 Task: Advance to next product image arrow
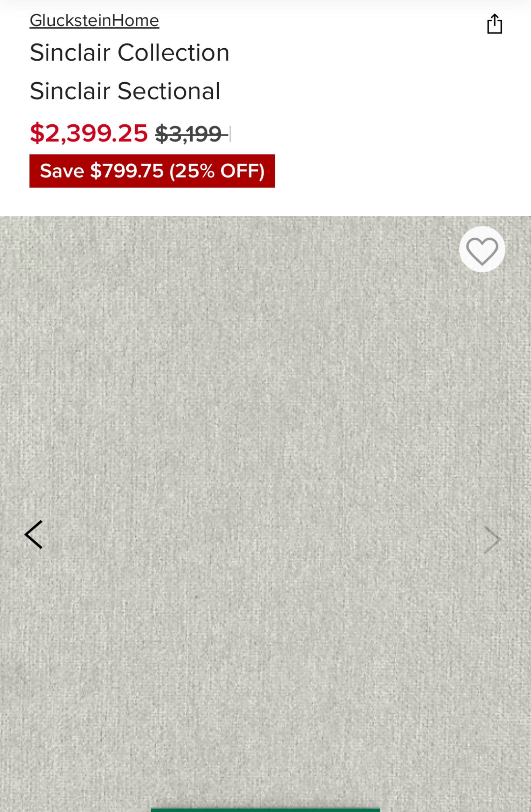[x=492, y=540]
